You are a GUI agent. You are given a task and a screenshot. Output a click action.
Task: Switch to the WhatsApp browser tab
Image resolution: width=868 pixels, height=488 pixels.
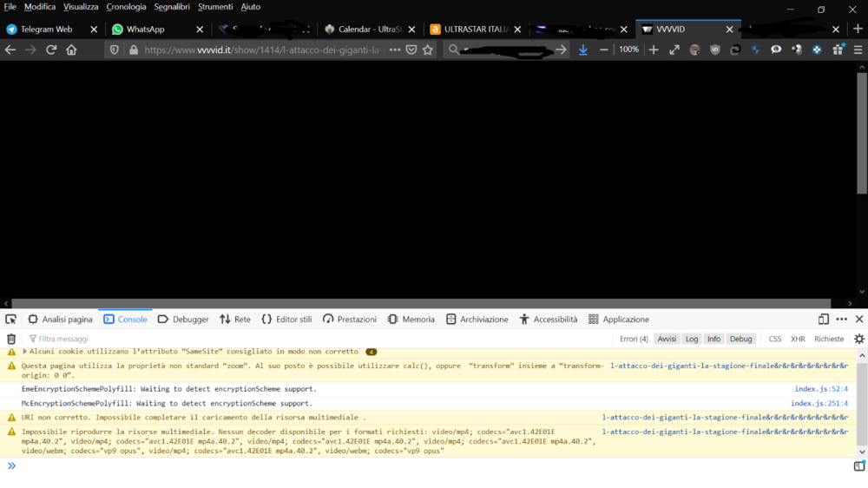click(145, 29)
